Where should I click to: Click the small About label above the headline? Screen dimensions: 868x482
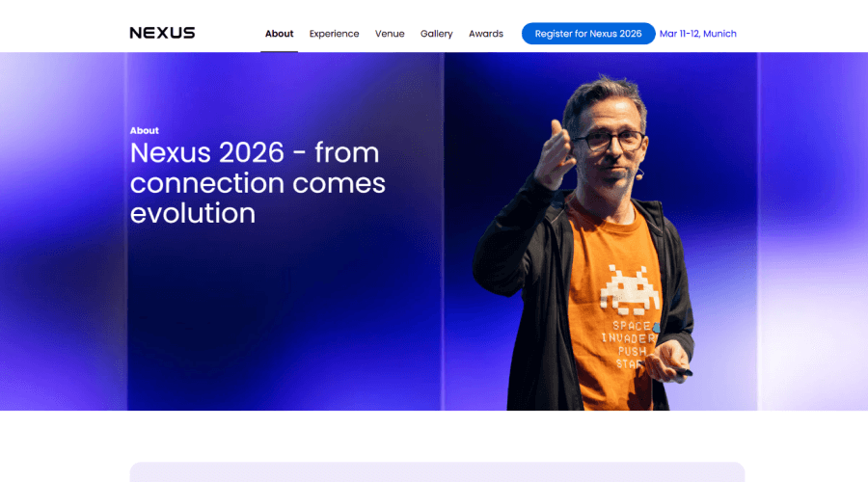coord(145,130)
